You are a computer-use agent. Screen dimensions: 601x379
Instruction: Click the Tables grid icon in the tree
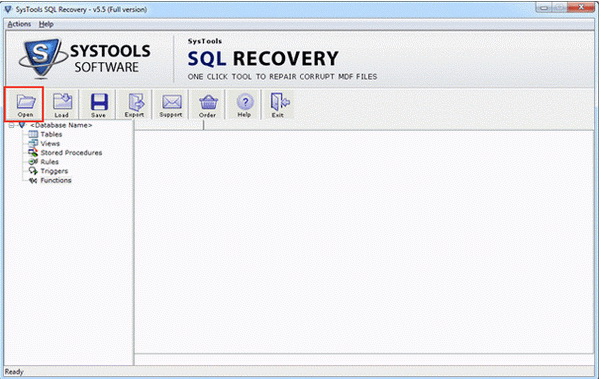click(x=33, y=134)
